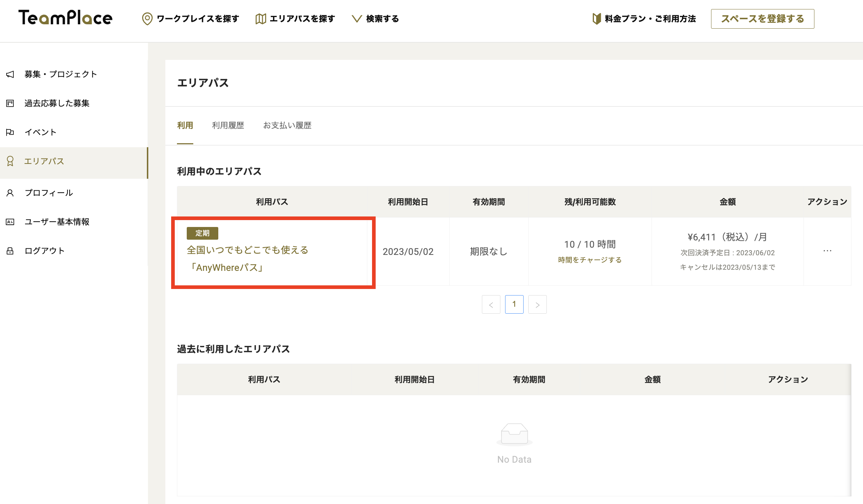Click the ID card icon beside ユーザー基本情報

click(x=10, y=222)
